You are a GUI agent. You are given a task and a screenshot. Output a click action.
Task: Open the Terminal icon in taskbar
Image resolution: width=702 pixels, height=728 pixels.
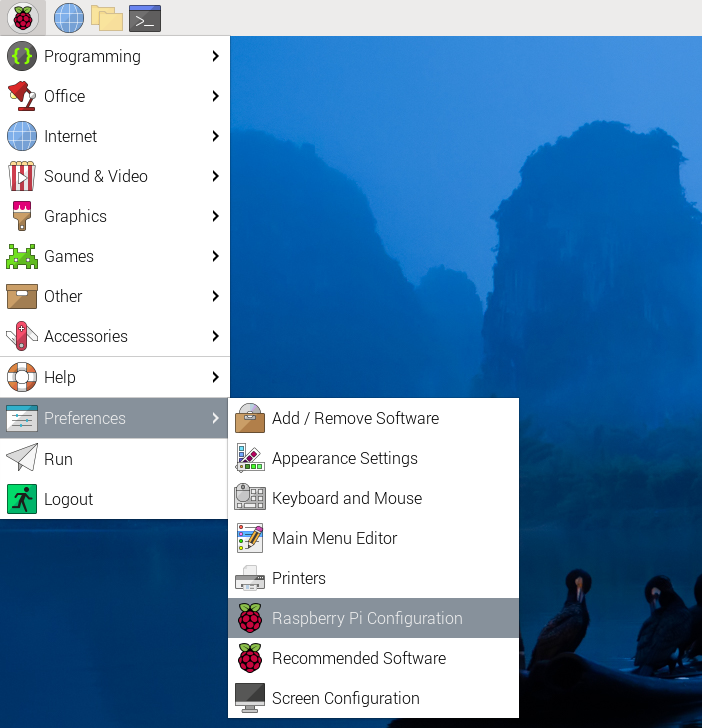click(145, 19)
